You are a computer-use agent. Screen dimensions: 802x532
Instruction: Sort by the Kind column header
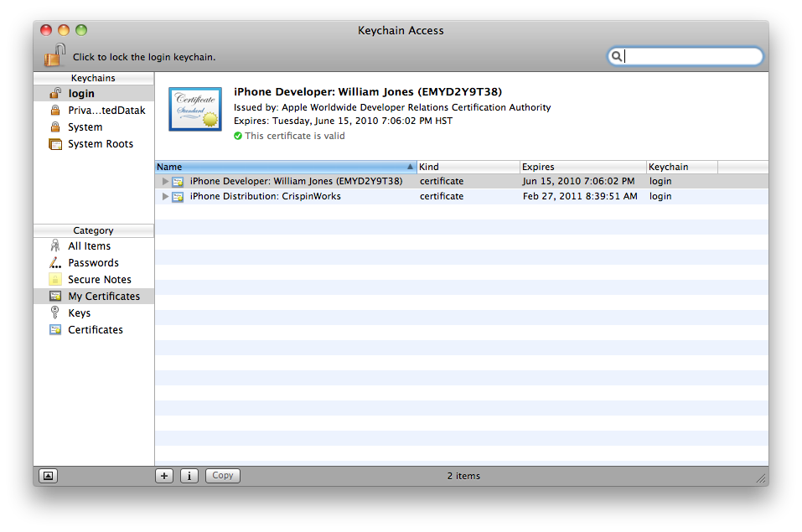click(468, 167)
